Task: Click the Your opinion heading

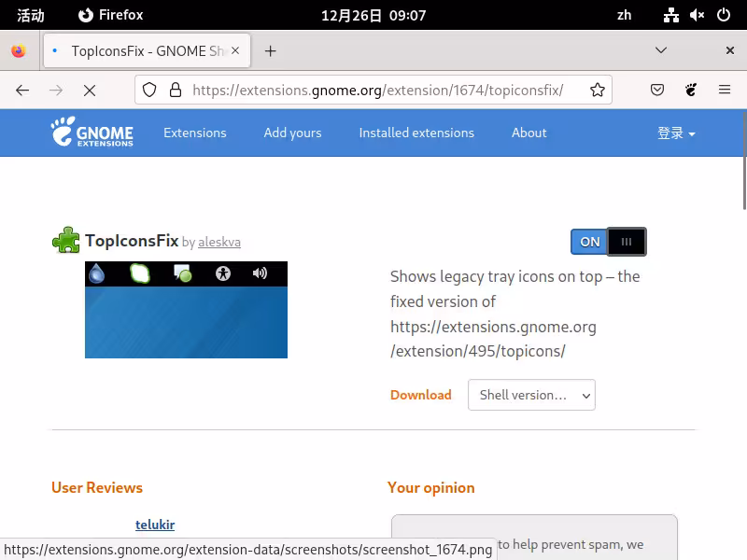Action: (x=431, y=487)
